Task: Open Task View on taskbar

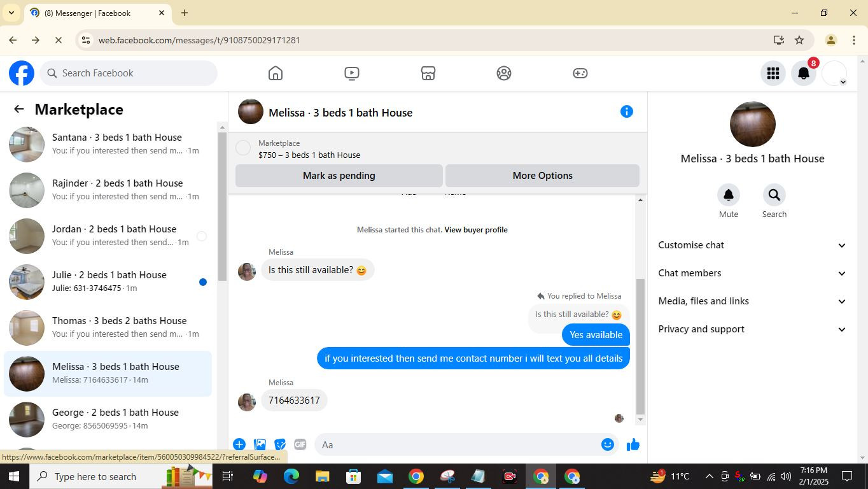Action: point(228,476)
